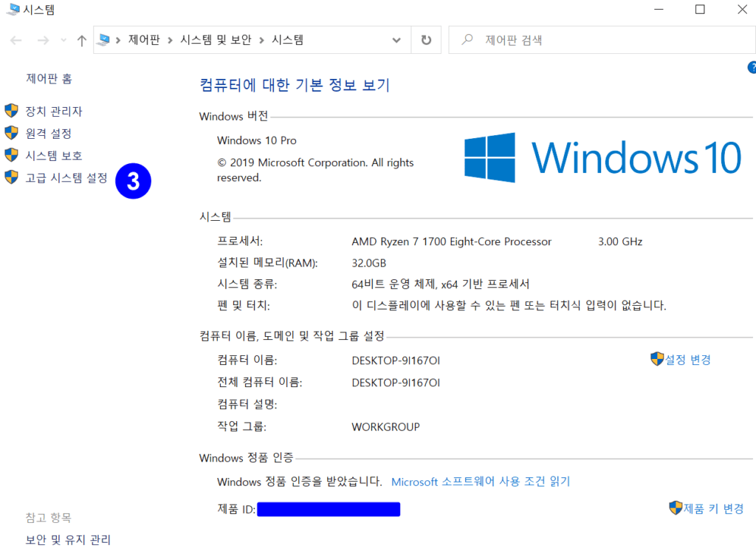The height and width of the screenshot is (554, 756).
Task: Open the 원격 설정 link
Action: coord(48,134)
